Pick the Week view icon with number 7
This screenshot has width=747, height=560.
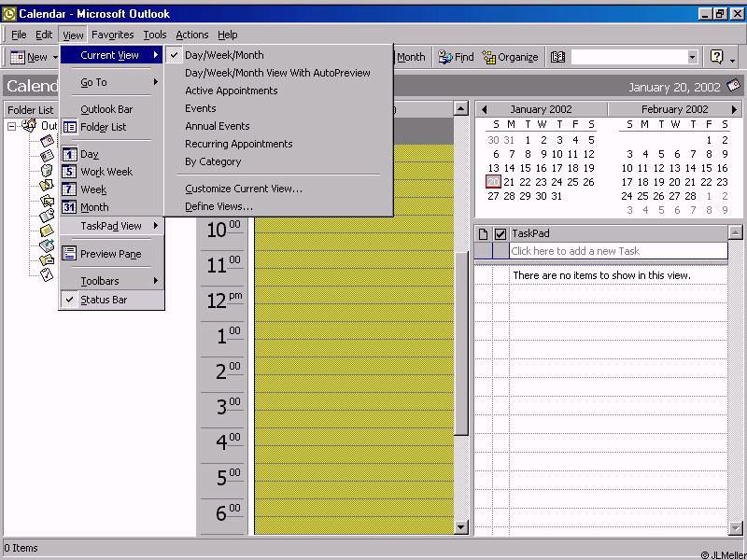point(70,189)
